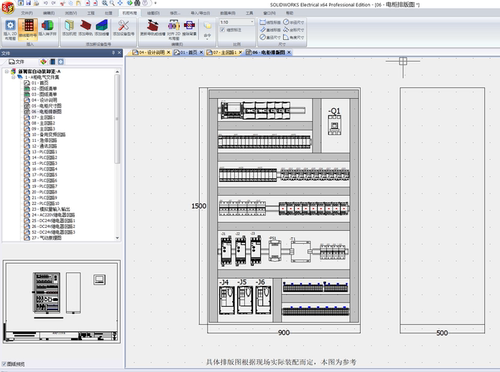
Task: Click the angle dimension icon bottom-right of 尺寸 group
Action: [x=286, y=37]
